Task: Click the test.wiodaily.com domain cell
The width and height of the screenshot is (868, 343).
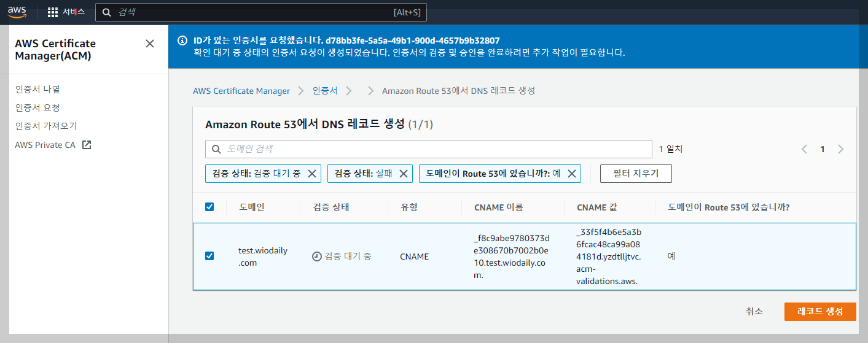Action: point(263,256)
